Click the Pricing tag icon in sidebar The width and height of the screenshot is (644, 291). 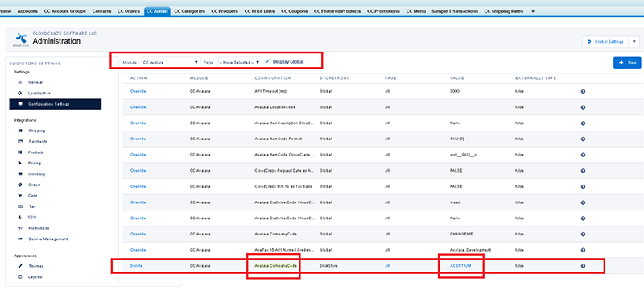pos(19,163)
